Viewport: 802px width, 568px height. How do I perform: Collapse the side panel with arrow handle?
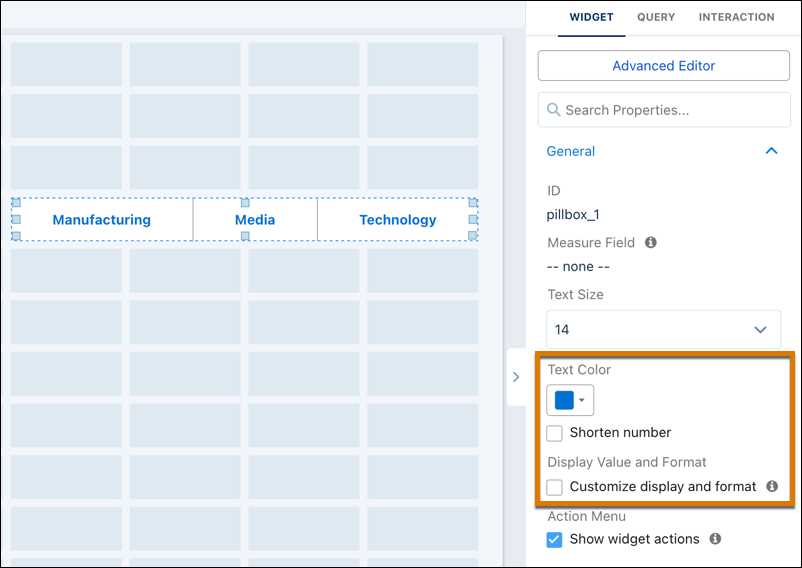(516, 377)
